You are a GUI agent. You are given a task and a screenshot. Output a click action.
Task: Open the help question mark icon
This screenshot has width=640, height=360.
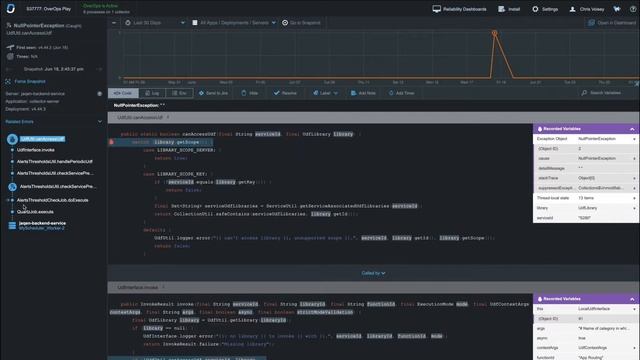click(x=633, y=9)
